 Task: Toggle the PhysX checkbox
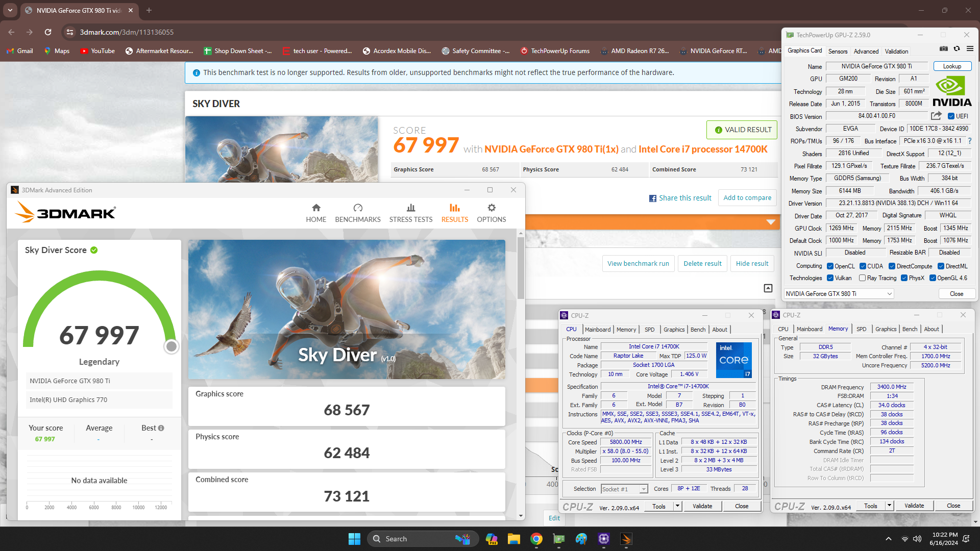tap(904, 278)
